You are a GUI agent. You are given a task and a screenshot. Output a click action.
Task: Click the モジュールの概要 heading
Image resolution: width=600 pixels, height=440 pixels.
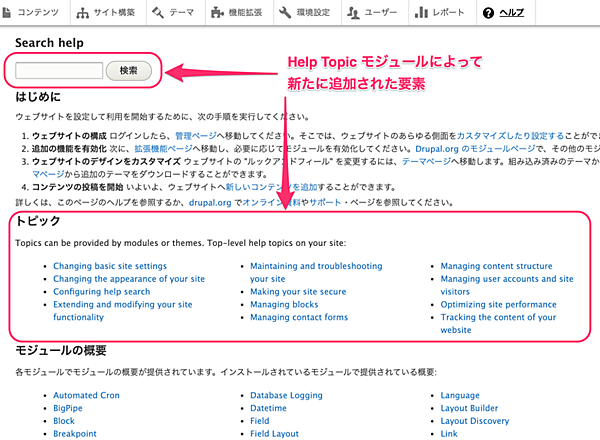pos(61,350)
